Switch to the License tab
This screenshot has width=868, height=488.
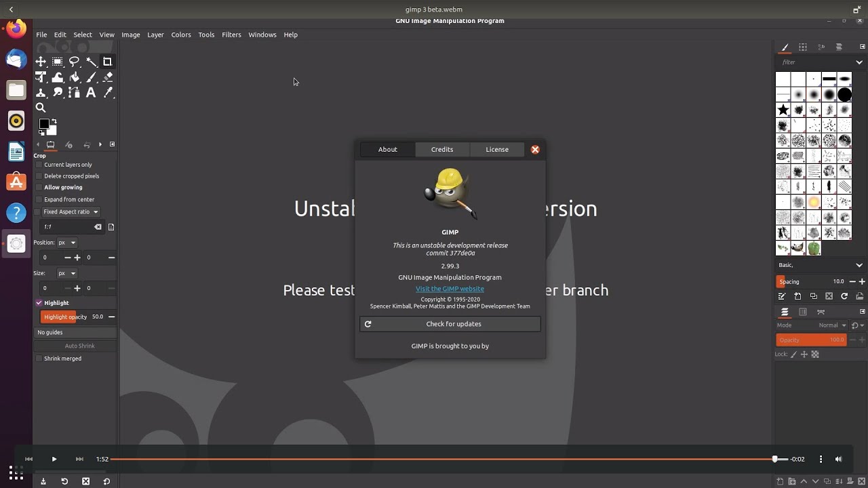pos(497,149)
